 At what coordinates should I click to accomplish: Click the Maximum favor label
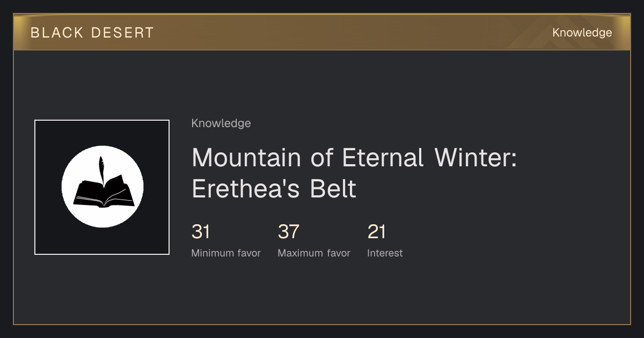314,253
